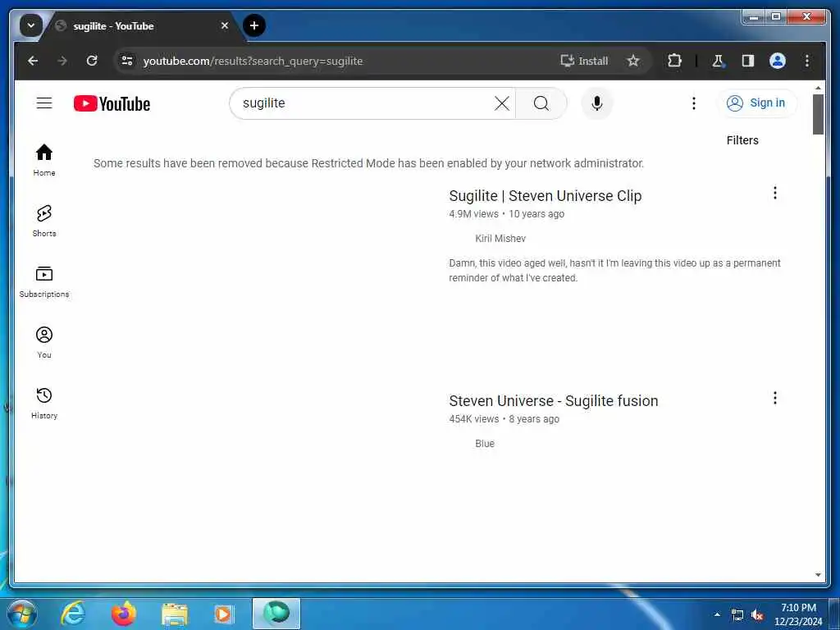Open Chrome Labs flask icon
This screenshot has width=840, height=630.
(719, 61)
